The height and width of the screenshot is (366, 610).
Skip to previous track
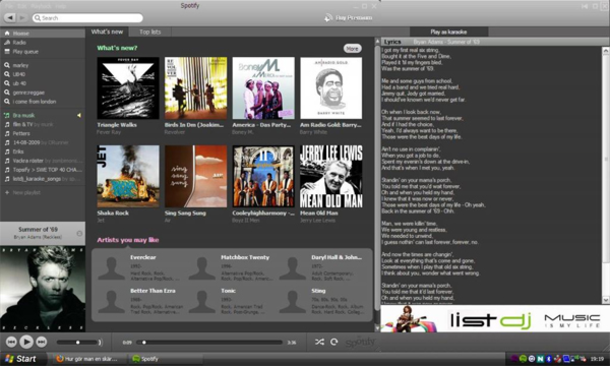coord(11,342)
